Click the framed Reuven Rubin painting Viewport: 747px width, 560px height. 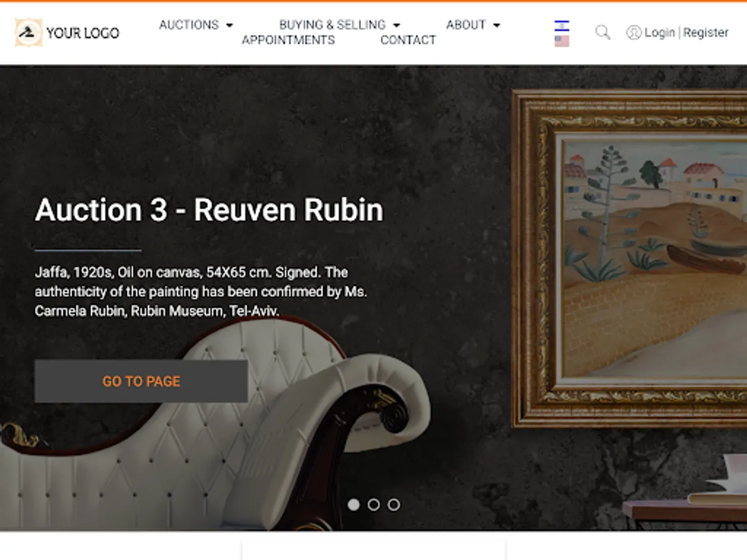629,258
